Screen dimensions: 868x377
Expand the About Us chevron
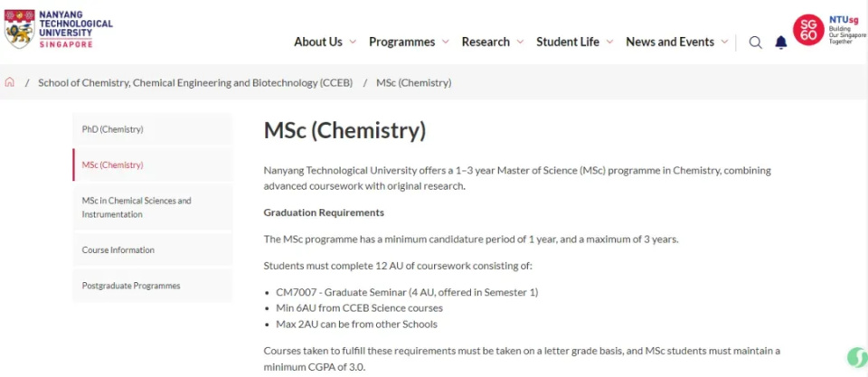(353, 42)
